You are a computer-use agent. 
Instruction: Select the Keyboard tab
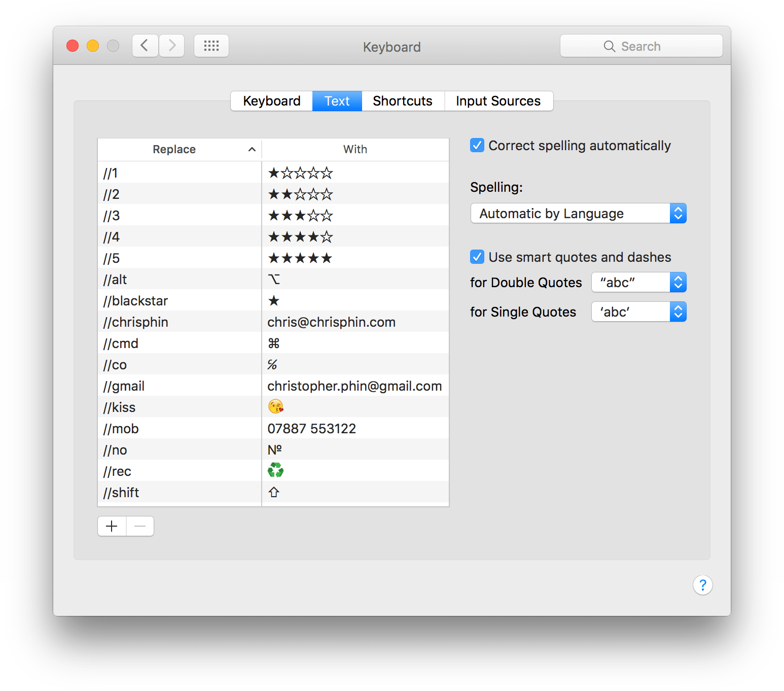[x=271, y=100]
